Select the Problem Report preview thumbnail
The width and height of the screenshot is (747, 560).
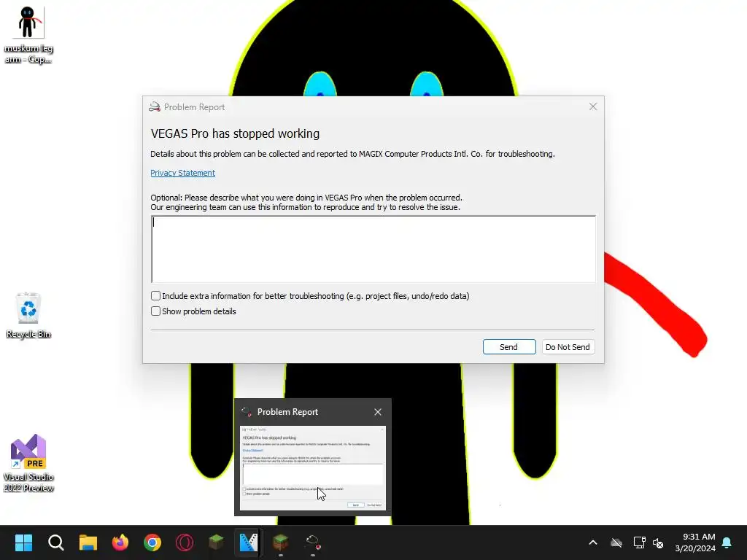[x=312, y=468]
